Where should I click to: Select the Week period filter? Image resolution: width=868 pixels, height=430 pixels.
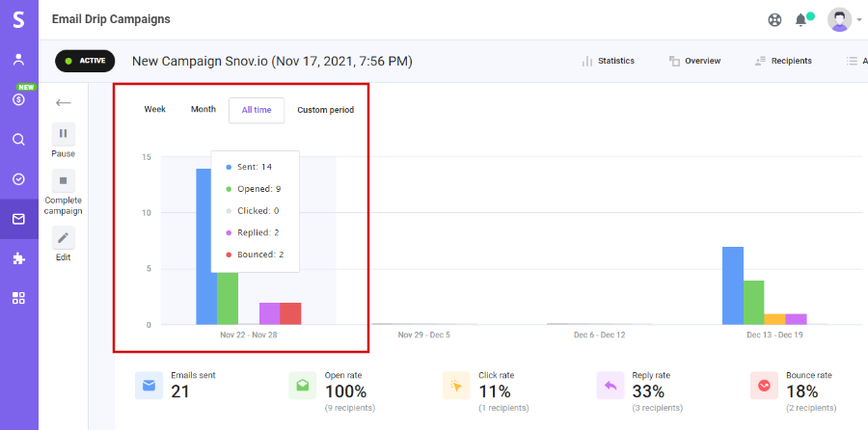click(x=155, y=110)
